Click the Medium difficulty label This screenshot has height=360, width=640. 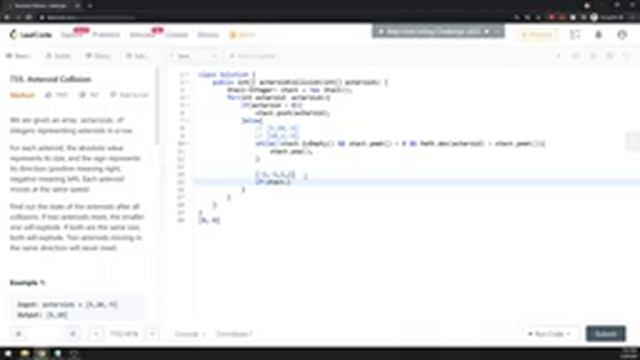[22, 95]
